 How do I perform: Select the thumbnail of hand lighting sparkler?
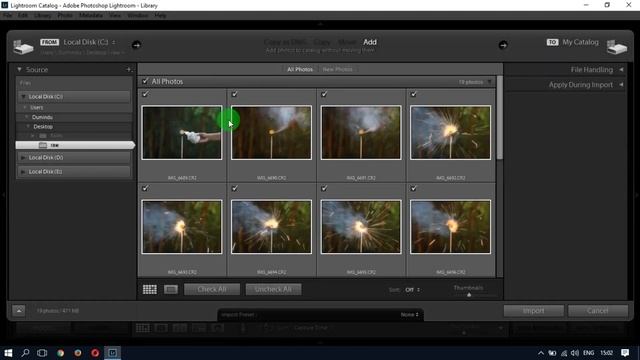(x=182, y=133)
